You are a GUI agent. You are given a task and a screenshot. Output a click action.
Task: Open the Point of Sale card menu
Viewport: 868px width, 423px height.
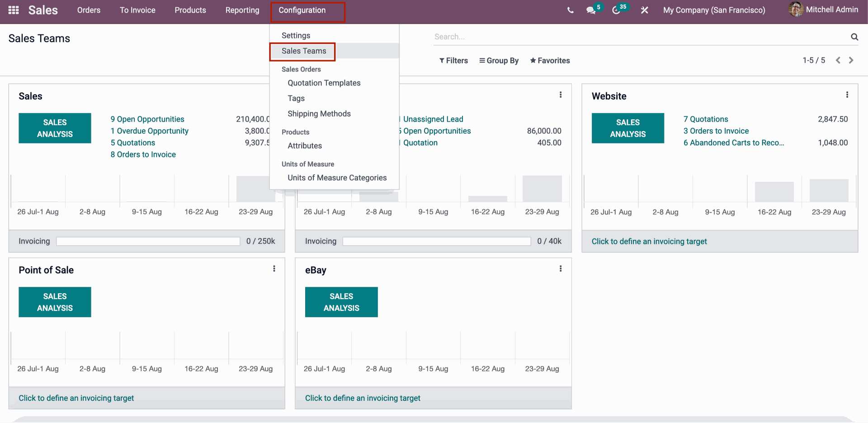[x=274, y=268]
